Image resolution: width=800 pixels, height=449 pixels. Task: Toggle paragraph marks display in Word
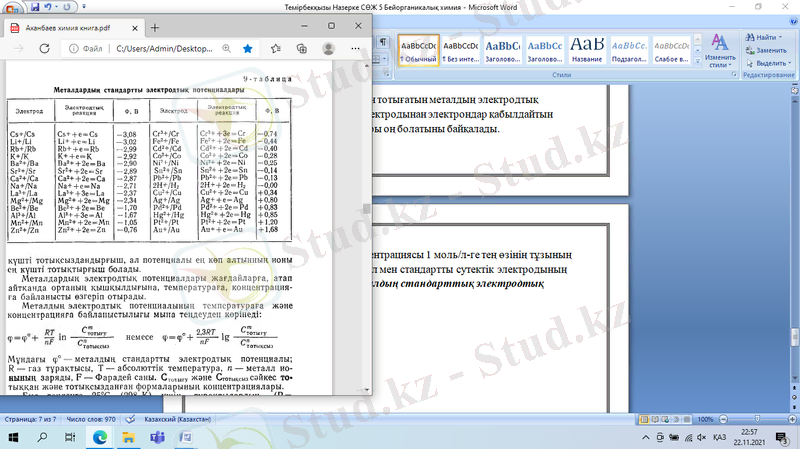tap(383, 41)
